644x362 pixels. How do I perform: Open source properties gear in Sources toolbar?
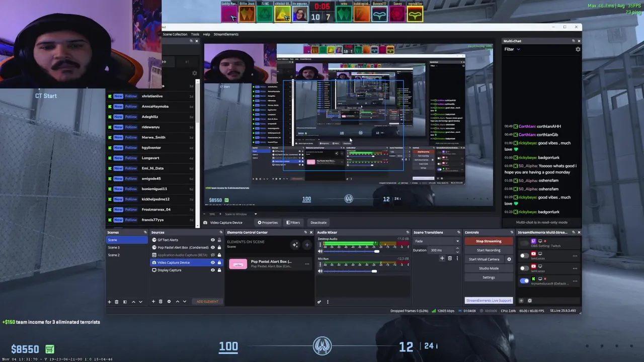169,302
